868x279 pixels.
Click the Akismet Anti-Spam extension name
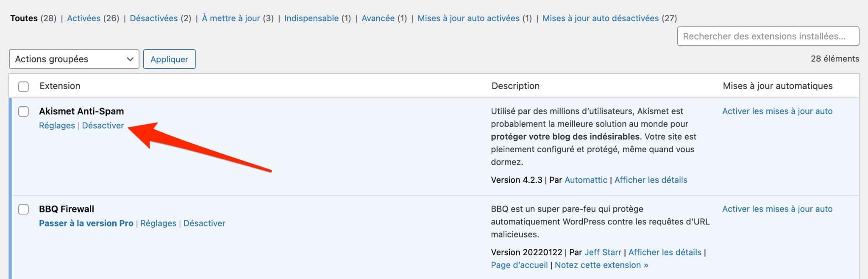click(x=81, y=111)
